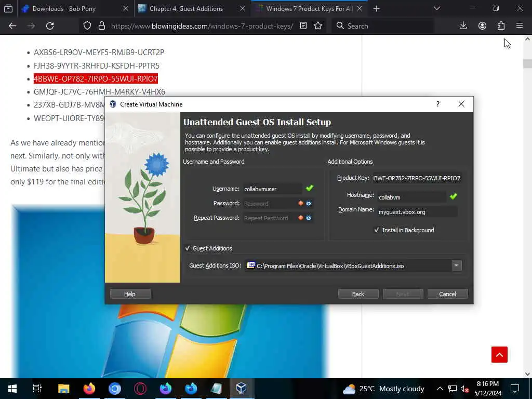Viewport: 532px width, 399px height.
Task: Open the Windows Start menu
Action: tap(12, 389)
